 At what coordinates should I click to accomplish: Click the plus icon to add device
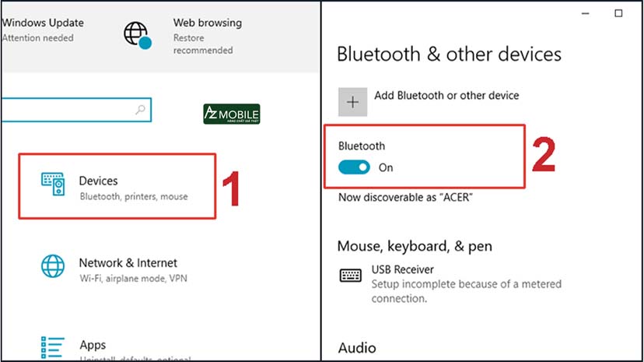352,102
